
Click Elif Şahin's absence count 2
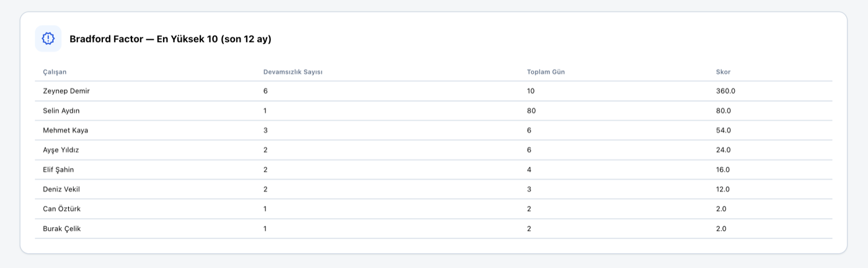(265, 170)
